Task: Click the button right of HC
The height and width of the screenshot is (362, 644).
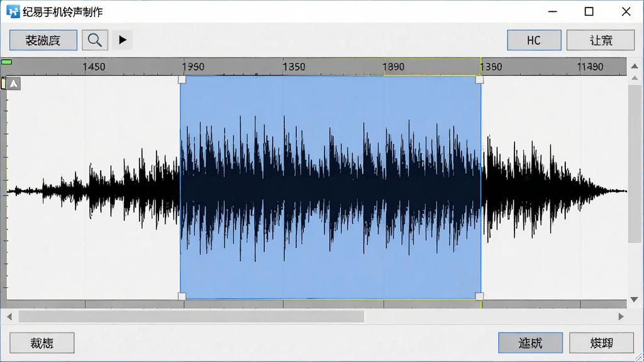Action: [601, 40]
